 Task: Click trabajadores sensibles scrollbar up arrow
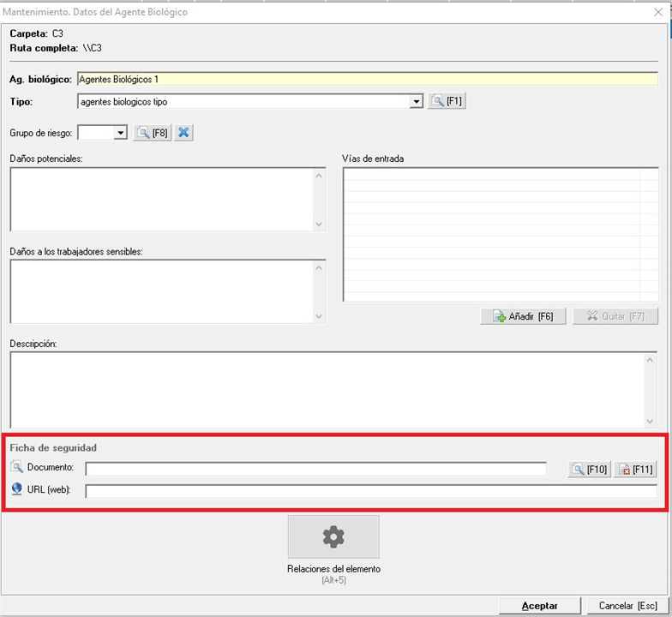(x=319, y=267)
